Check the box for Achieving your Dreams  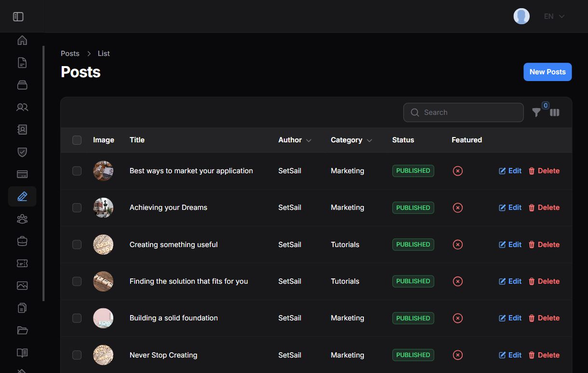77,207
